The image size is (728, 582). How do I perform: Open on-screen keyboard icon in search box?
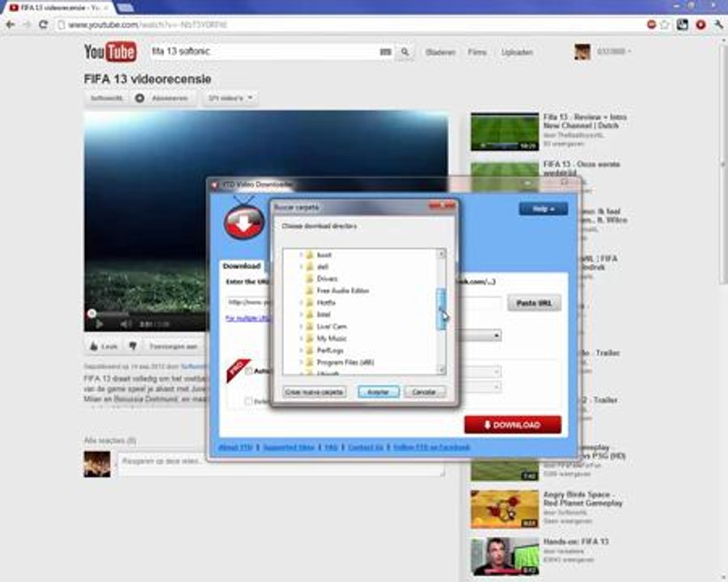click(x=385, y=52)
